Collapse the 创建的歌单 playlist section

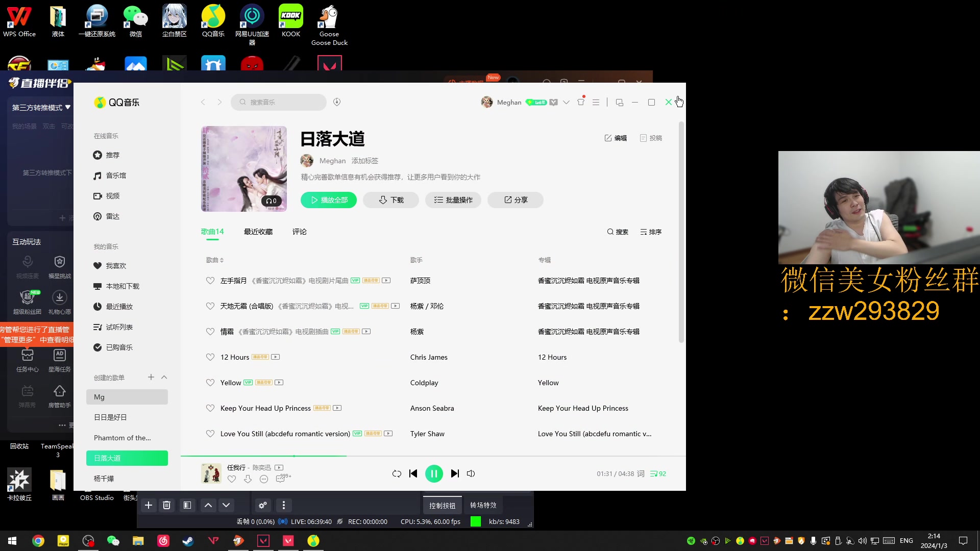click(164, 377)
